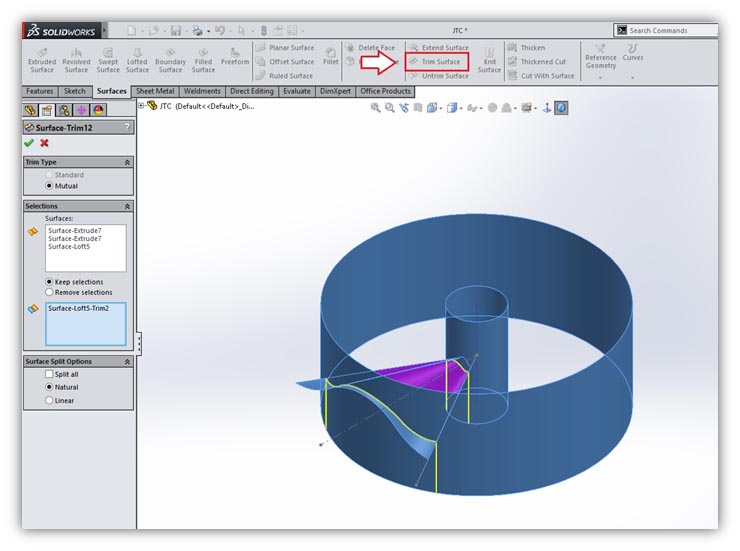Switch to the Sheet Metal tab
740x551 pixels.
pos(155,92)
